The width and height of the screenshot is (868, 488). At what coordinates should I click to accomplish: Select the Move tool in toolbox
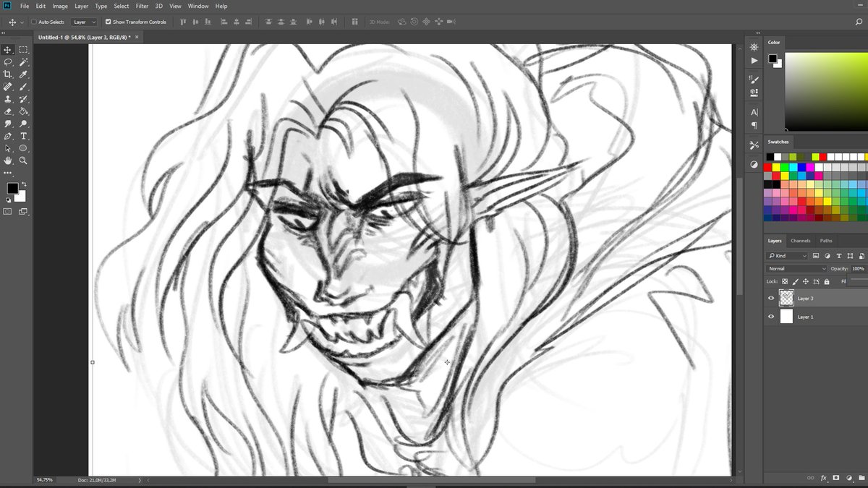click(8, 50)
